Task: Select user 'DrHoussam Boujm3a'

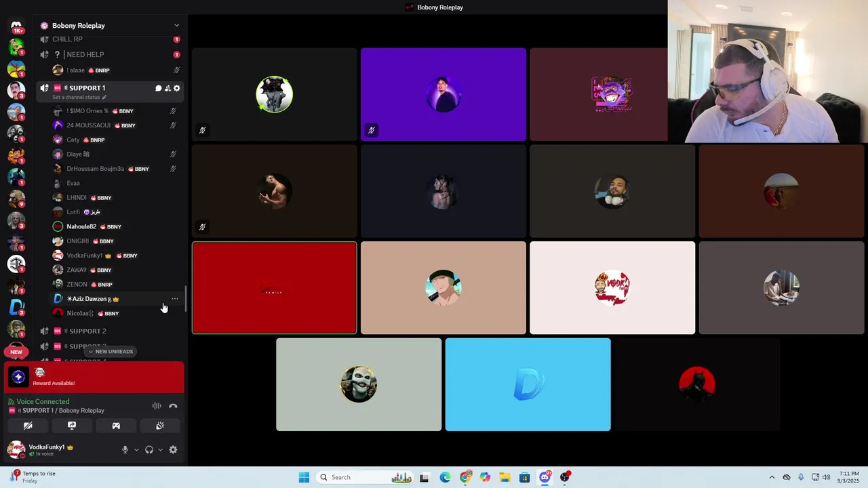Action: (x=117, y=169)
